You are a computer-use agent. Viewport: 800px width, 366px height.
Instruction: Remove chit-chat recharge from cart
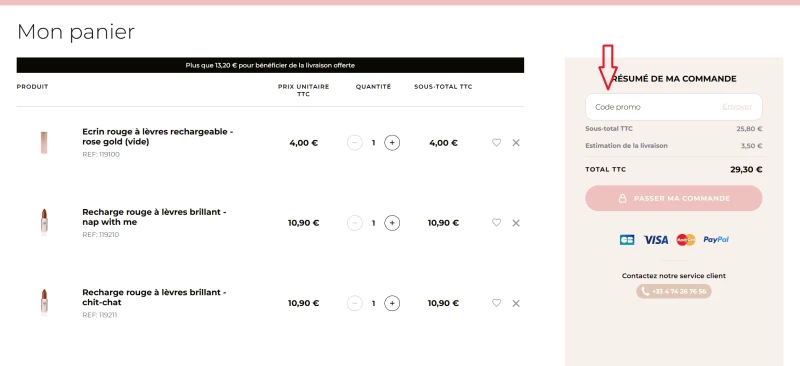pos(516,303)
